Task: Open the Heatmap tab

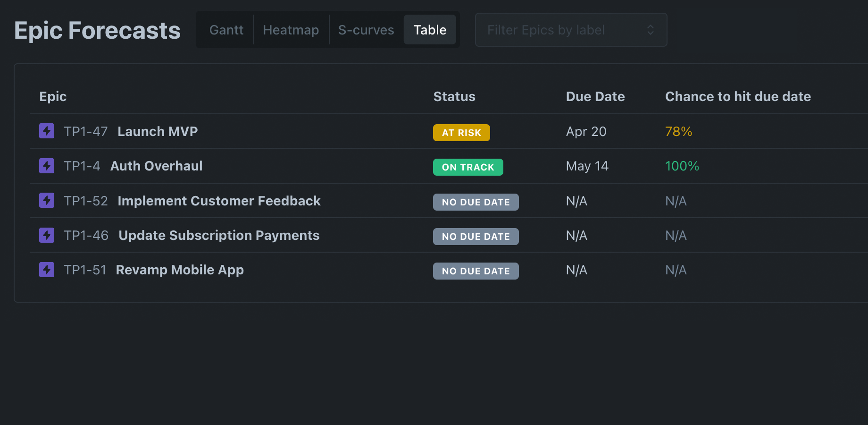Action: tap(291, 29)
